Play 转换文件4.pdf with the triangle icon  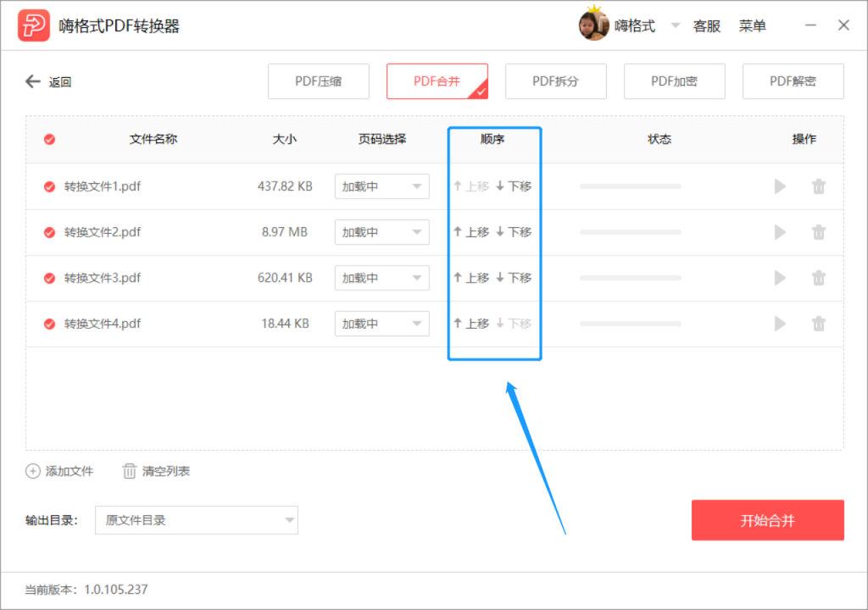pyautogui.click(x=780, y=324)
